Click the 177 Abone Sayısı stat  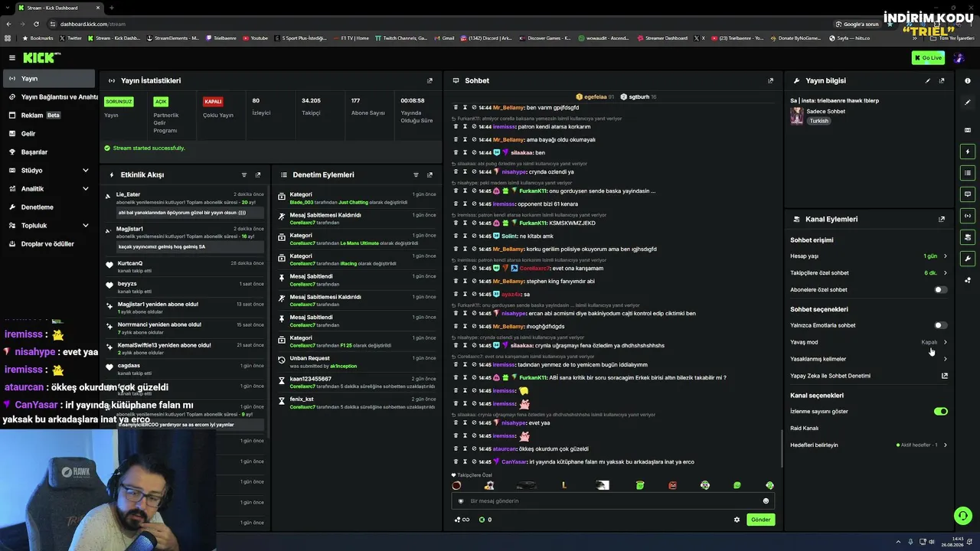369,115
